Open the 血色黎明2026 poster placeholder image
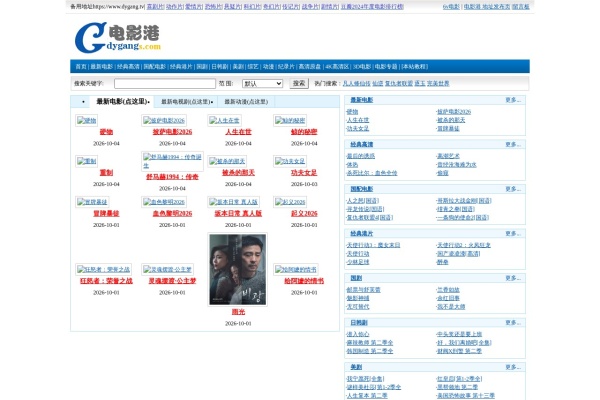 point(164,201)
